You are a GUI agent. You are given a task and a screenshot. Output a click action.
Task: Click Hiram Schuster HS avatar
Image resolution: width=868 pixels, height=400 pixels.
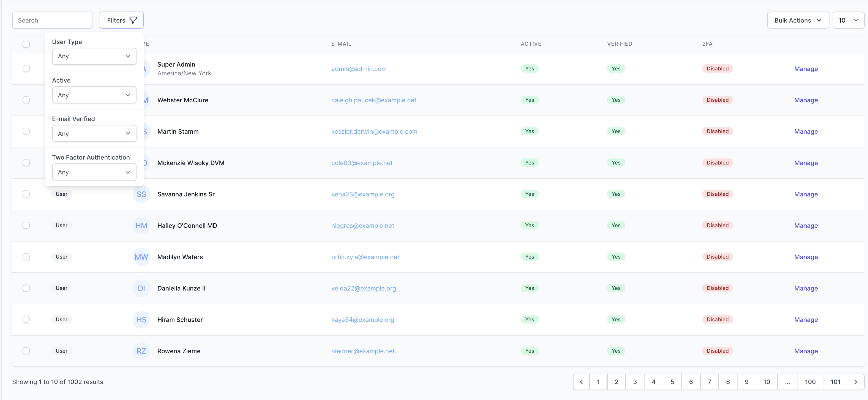pos(141,319)
